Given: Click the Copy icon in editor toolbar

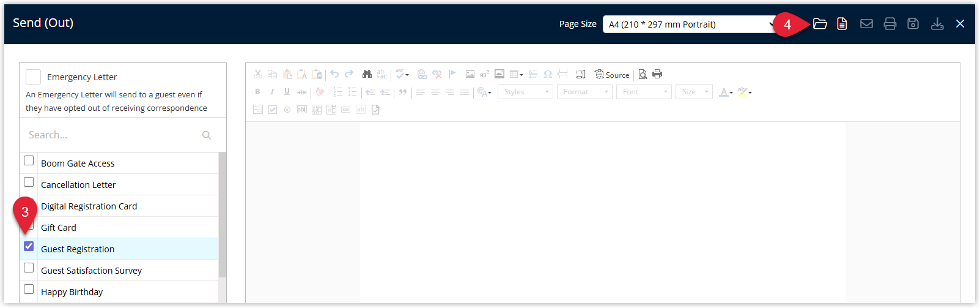Looking at the screenshot, I should tap(273, 74).
